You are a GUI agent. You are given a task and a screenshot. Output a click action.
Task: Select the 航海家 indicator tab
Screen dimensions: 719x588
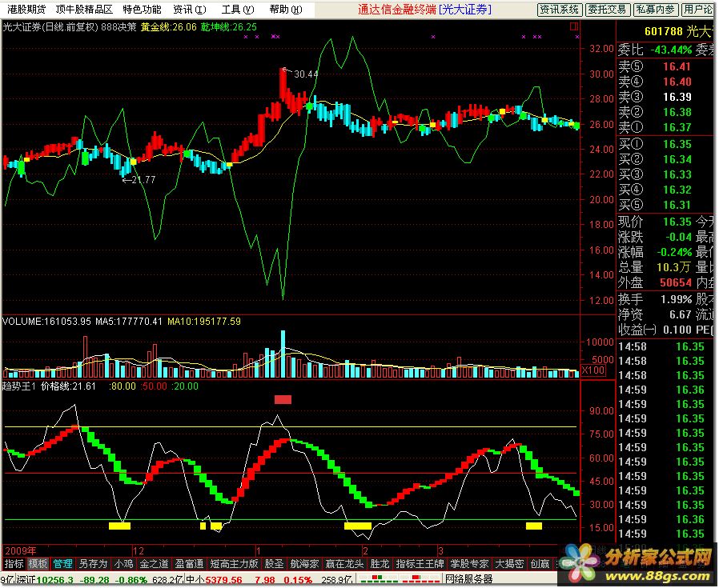point(304,564)
